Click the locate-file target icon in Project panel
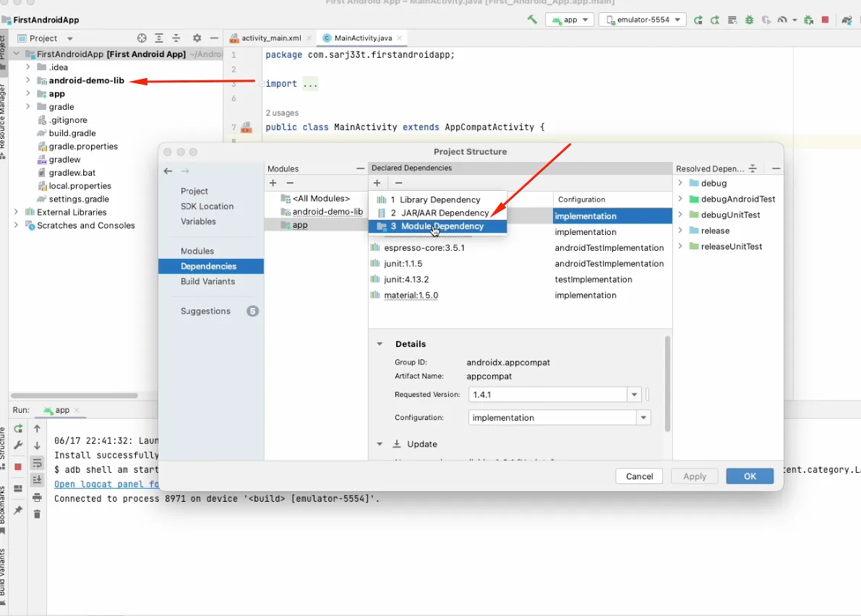The image size is (861, 616). click(142, 38)
